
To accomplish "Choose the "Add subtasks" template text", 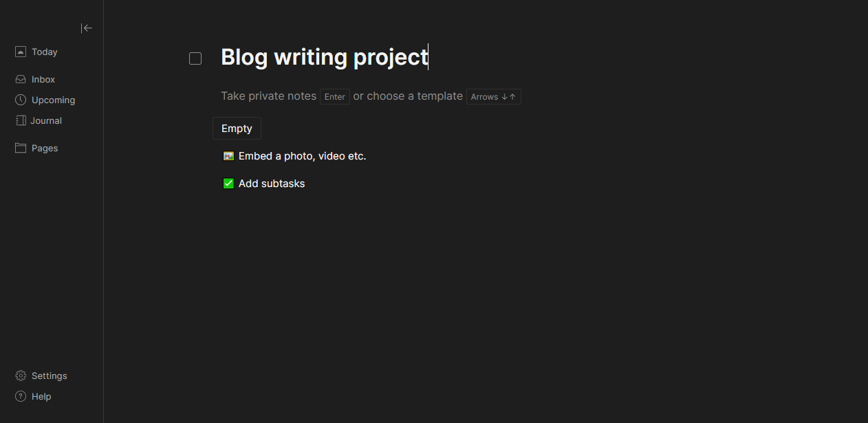I will coord(272,184).
